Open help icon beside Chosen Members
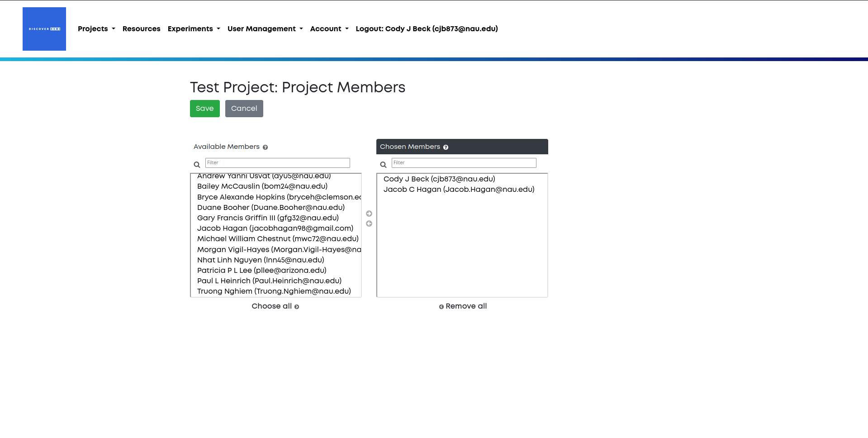The width and height of the screenshot is (868, 438). [446, 148]
